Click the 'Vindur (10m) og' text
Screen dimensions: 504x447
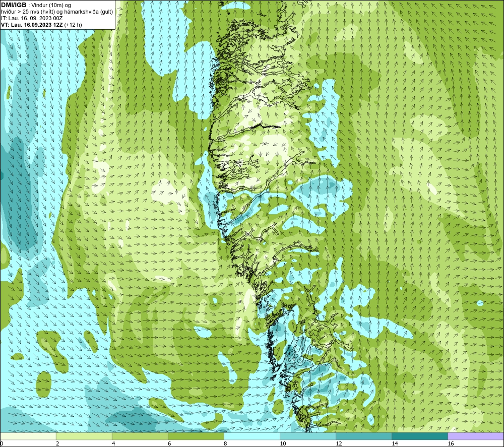[51, 5]
